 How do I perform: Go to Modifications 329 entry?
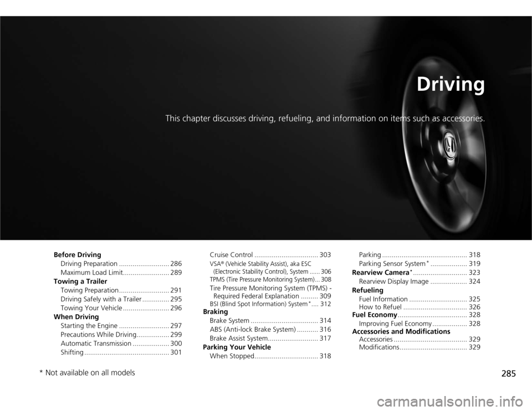point(420,347)
